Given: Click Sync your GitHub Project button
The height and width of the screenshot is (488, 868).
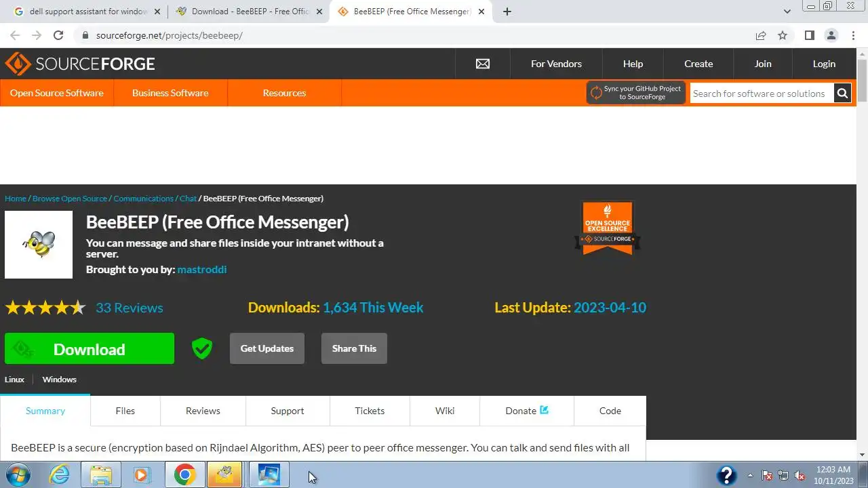Looking at the screenshot, I should pyautogui.click(x=636, y=93).
